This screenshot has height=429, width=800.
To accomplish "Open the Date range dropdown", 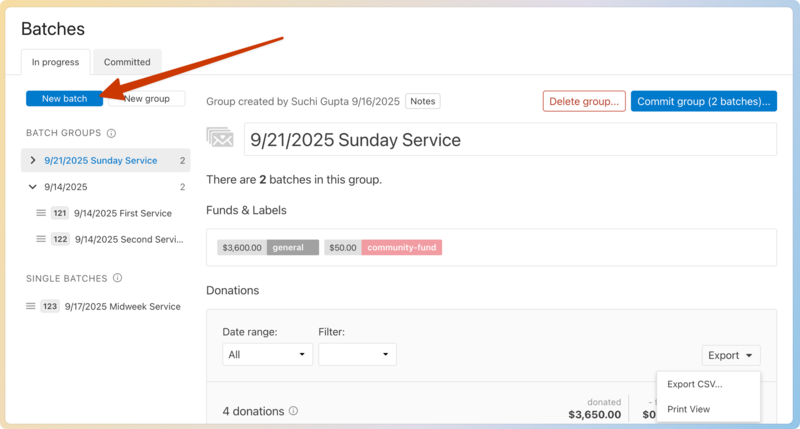I will point(267,354).
